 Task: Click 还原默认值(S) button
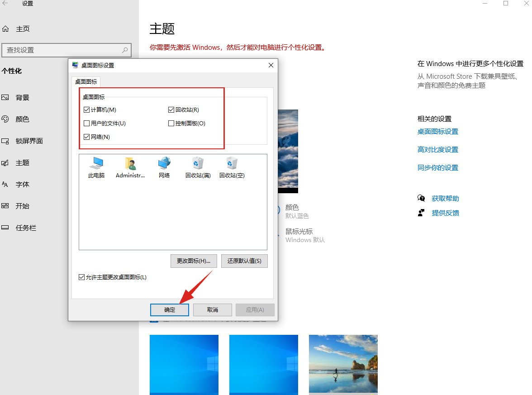[x=244, y=261]
